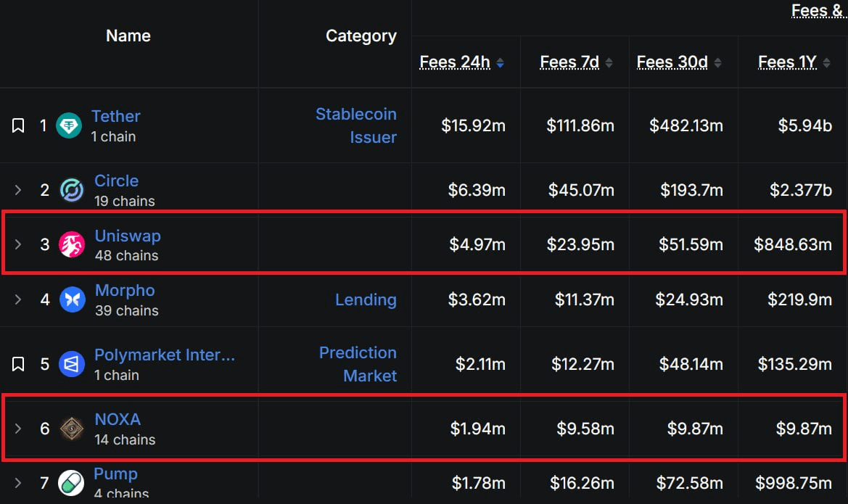Open the Lending category link
This screenshot has width=848, height=504.
[x=366, y=299]
